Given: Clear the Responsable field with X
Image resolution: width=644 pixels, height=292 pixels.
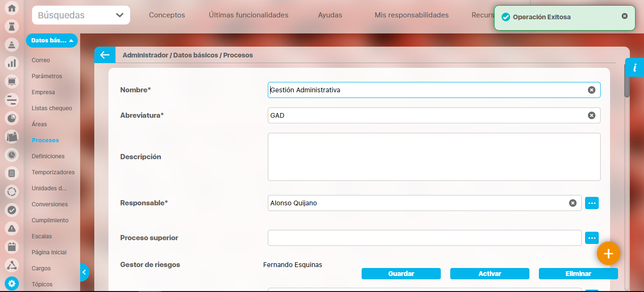Looking at the screenshot, I should pos(572,203).
